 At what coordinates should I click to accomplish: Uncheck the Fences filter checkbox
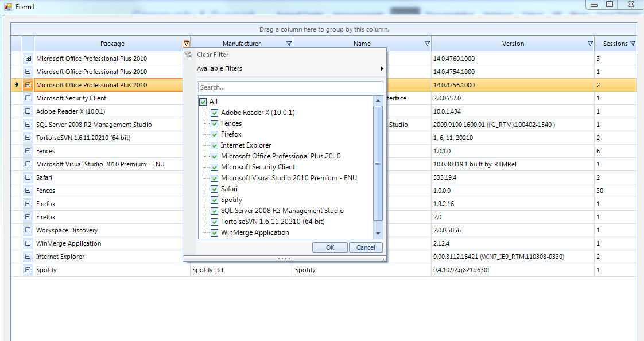coord(215,123)
